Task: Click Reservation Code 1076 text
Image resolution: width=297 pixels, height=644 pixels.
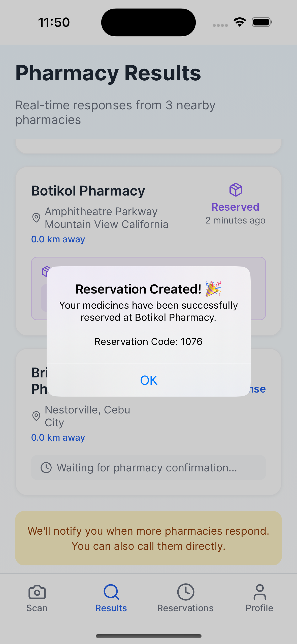Action: click(x=148, y=342)
